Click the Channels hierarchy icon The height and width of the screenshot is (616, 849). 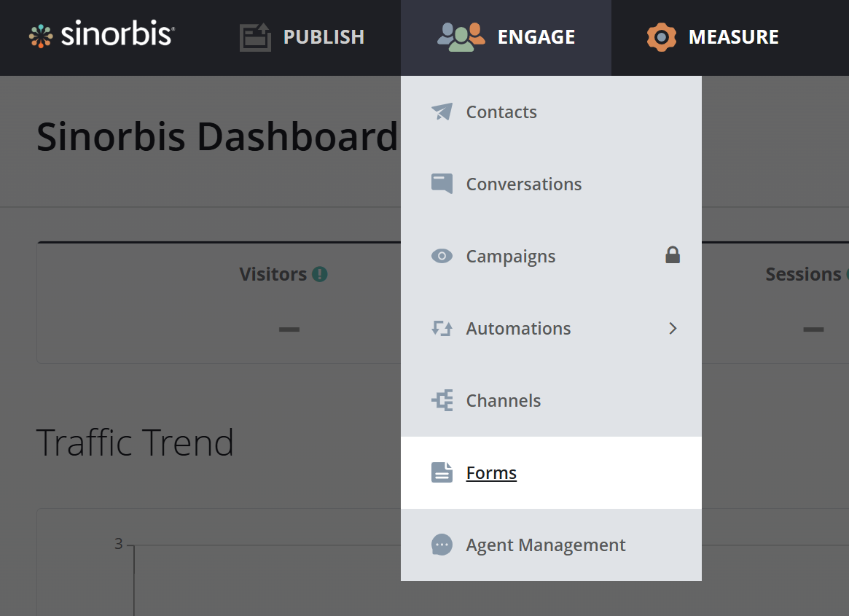click(x=442, y=400)
